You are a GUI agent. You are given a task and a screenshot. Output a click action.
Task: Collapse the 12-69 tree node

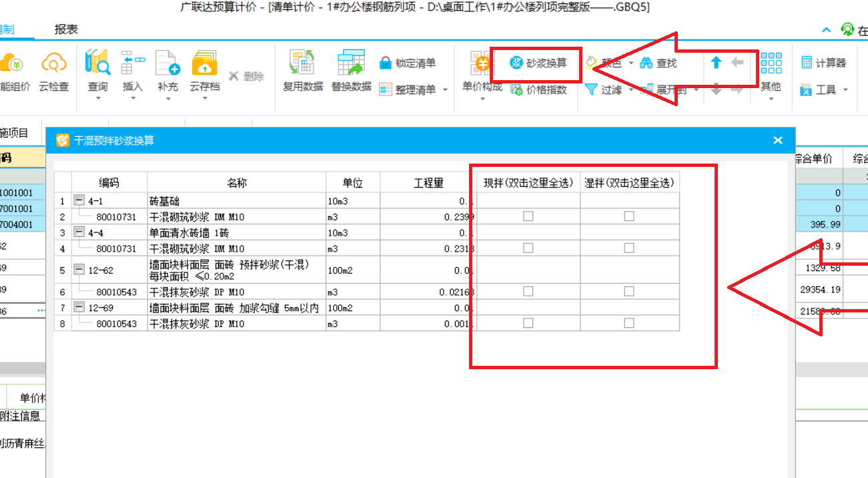pos(79,308)
